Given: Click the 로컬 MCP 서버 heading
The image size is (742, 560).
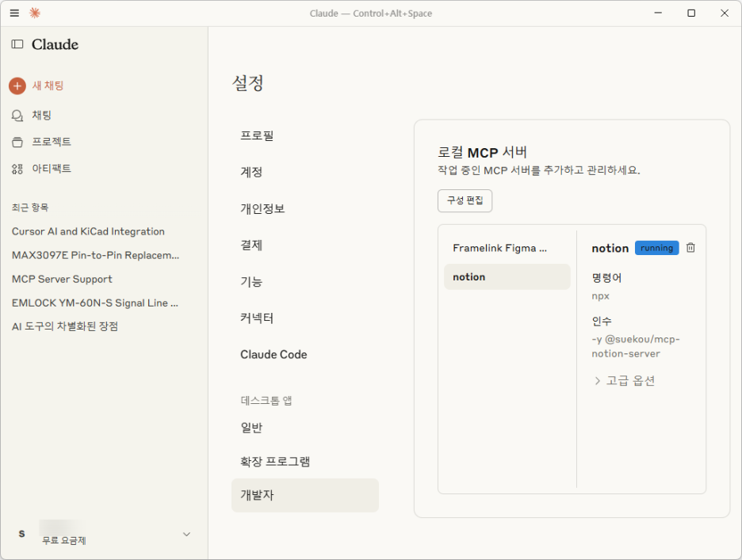Looking at the screenshot, I should [482, 152].
